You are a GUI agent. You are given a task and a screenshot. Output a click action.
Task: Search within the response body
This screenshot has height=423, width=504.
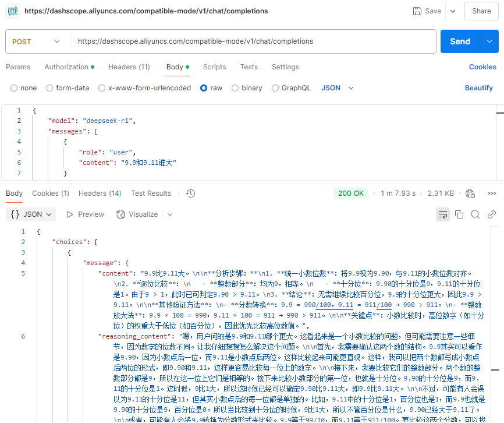click(x=475, y=214)
